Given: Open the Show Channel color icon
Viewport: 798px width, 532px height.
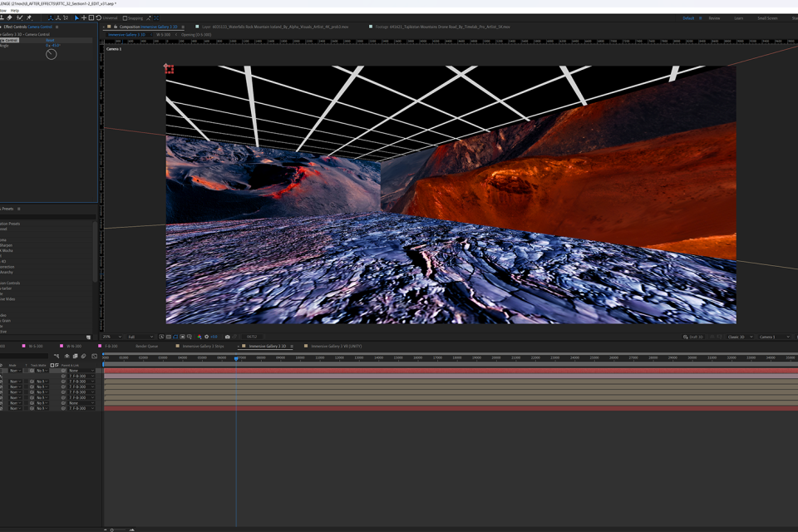Looking at the screenshot, I should point(199,337).
